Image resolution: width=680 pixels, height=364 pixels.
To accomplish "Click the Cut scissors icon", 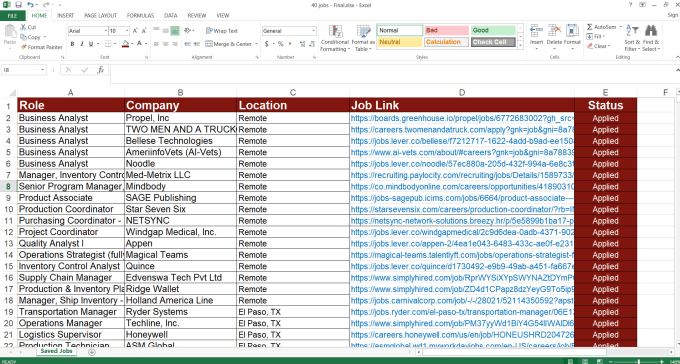I will 23,27.
